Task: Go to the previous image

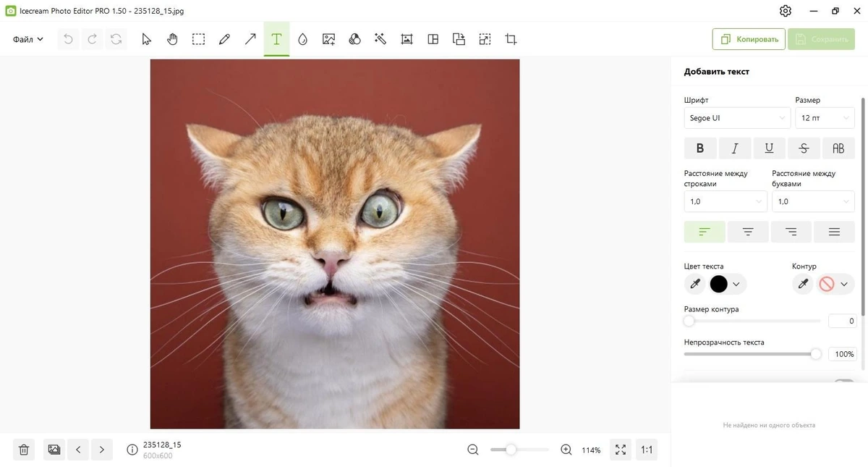Action: (78, 450)
